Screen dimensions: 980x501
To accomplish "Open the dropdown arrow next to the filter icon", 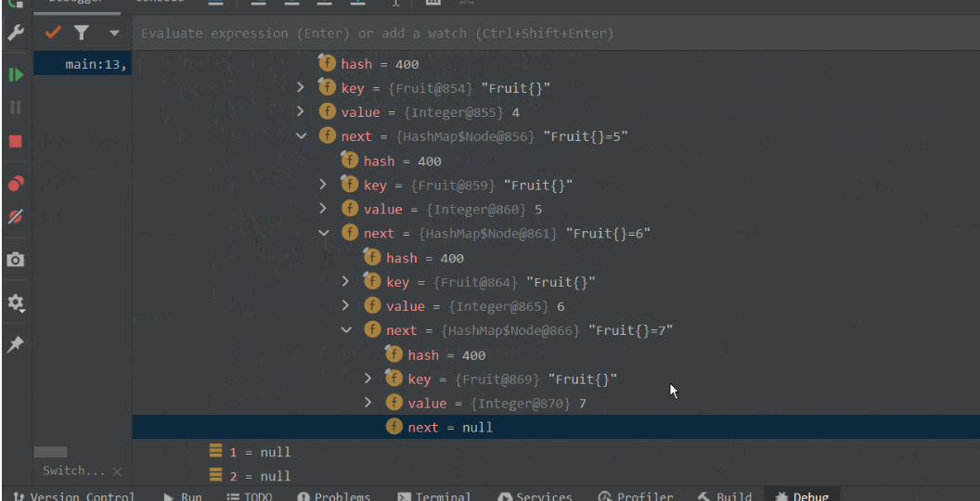I will pyautogui.click(x=114, y=33).
